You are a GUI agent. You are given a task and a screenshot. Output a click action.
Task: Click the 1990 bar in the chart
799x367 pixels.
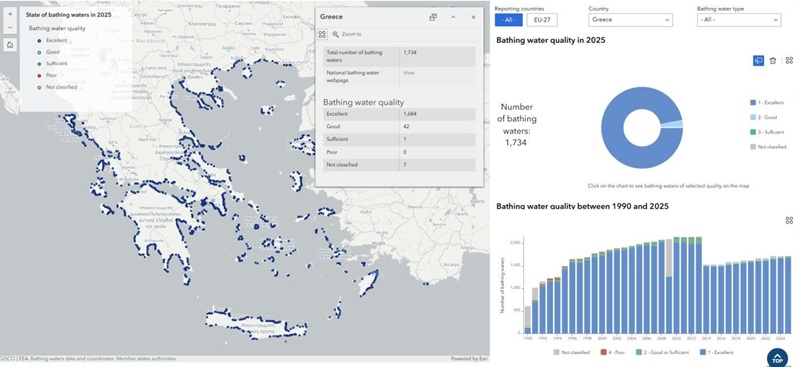[527, 320]
